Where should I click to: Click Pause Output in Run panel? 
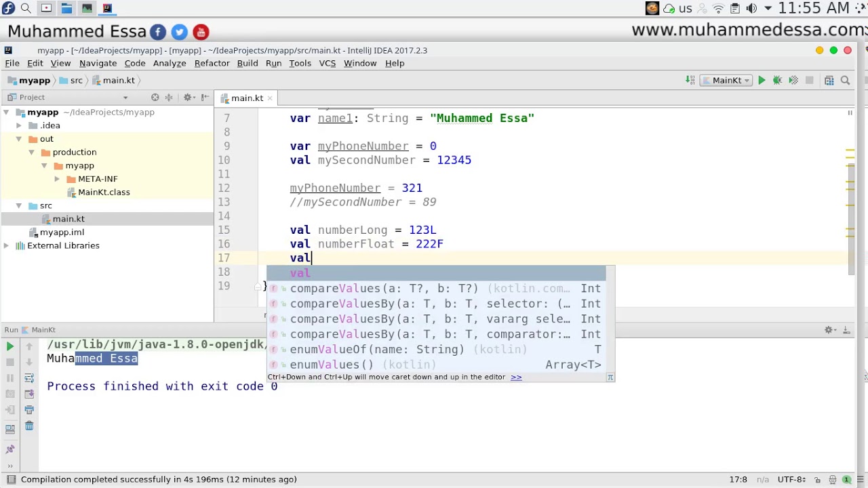[x=10, y=378]
